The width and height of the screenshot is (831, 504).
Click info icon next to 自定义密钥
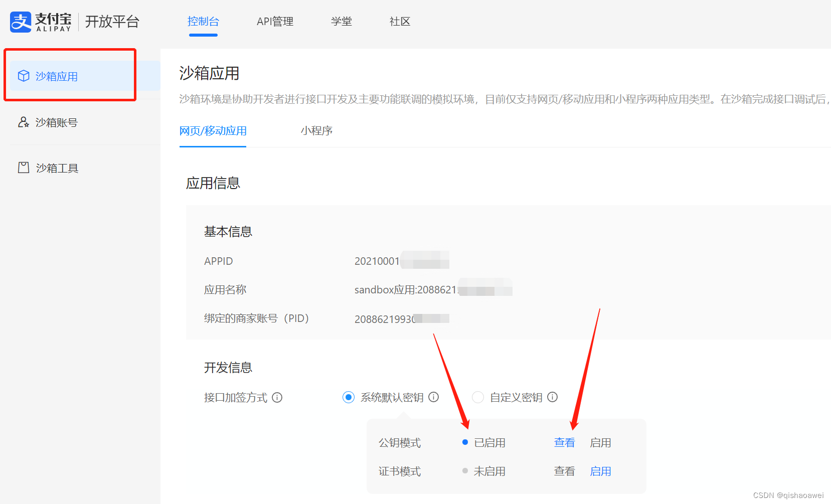tap(553, 397)
